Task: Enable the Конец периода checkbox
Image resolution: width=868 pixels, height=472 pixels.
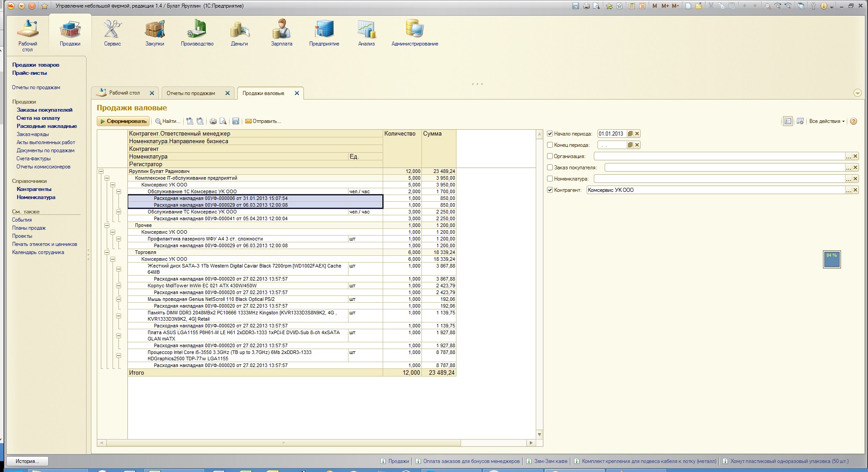Action: point(550,145)
